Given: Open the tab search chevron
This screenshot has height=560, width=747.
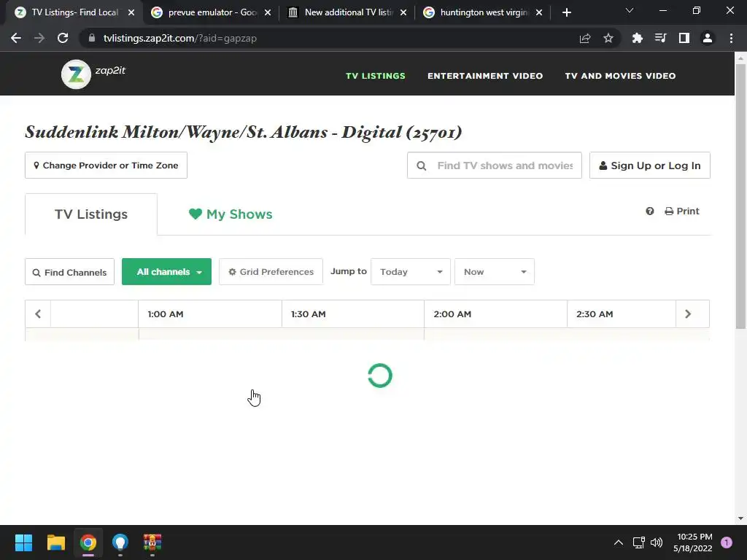Looking at the screenshot, I should [x=630, y=10].
